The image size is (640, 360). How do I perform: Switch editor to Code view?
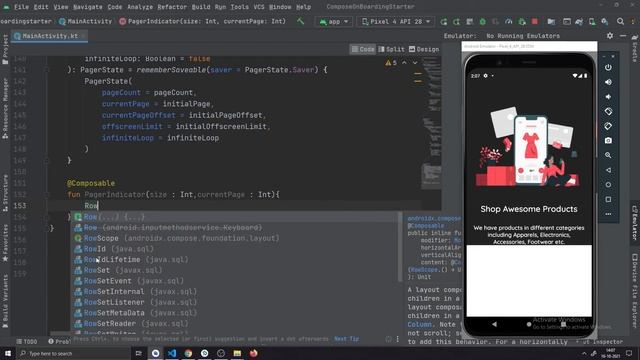363,49
